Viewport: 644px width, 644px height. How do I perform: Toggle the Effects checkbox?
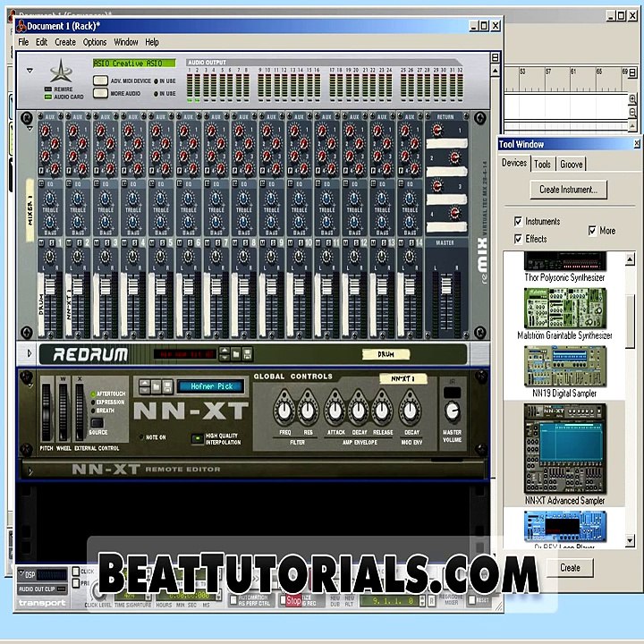tap(518, 239)
